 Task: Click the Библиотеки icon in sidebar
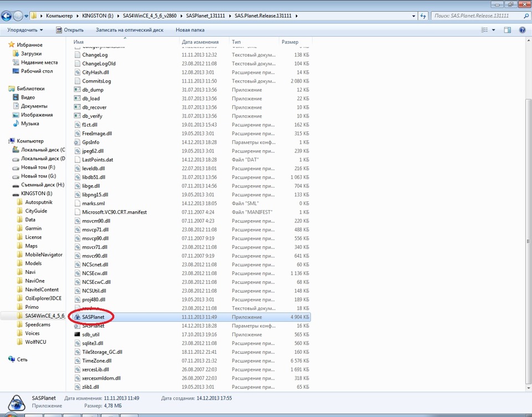click(12, 89)
